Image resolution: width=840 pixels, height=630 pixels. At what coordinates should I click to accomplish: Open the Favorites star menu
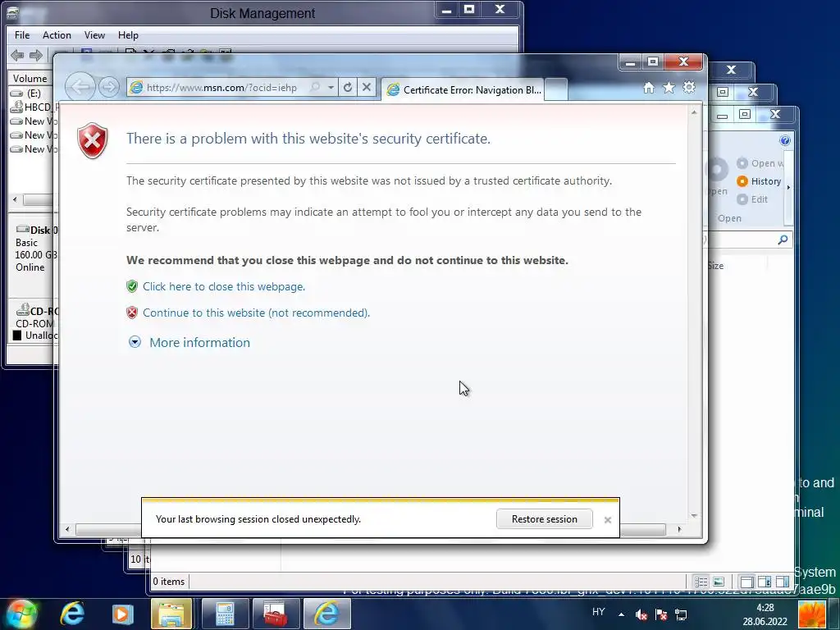pos(669,88)
